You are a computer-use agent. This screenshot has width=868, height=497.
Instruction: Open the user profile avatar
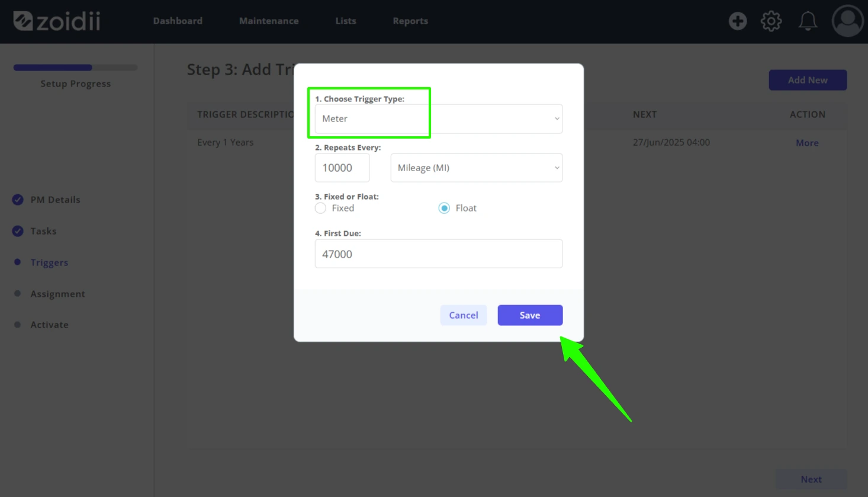coord(847,21)
